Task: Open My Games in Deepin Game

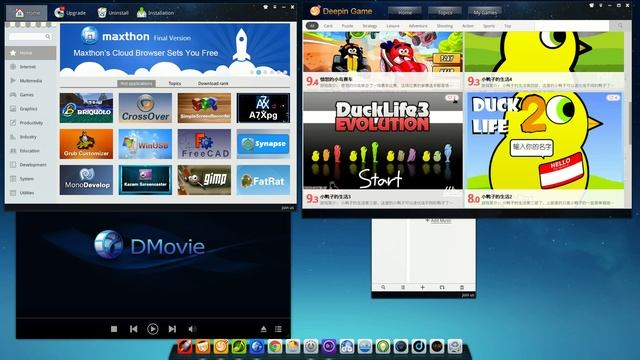Action: point(485,12)
